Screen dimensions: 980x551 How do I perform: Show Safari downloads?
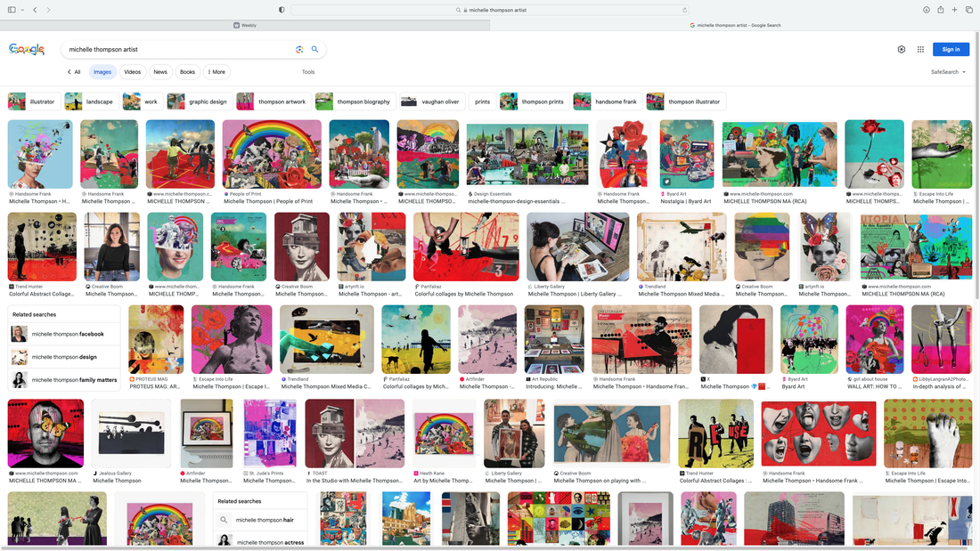pyautogui.click(x=927, y=10)
